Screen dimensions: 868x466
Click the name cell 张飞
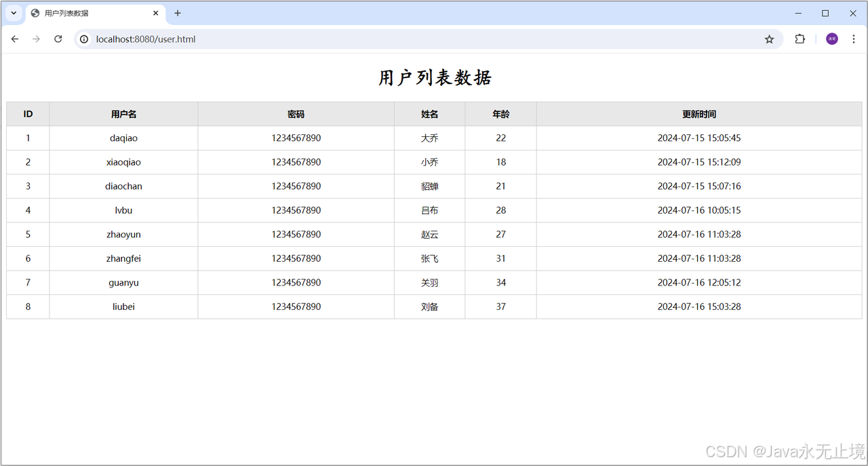430,258
